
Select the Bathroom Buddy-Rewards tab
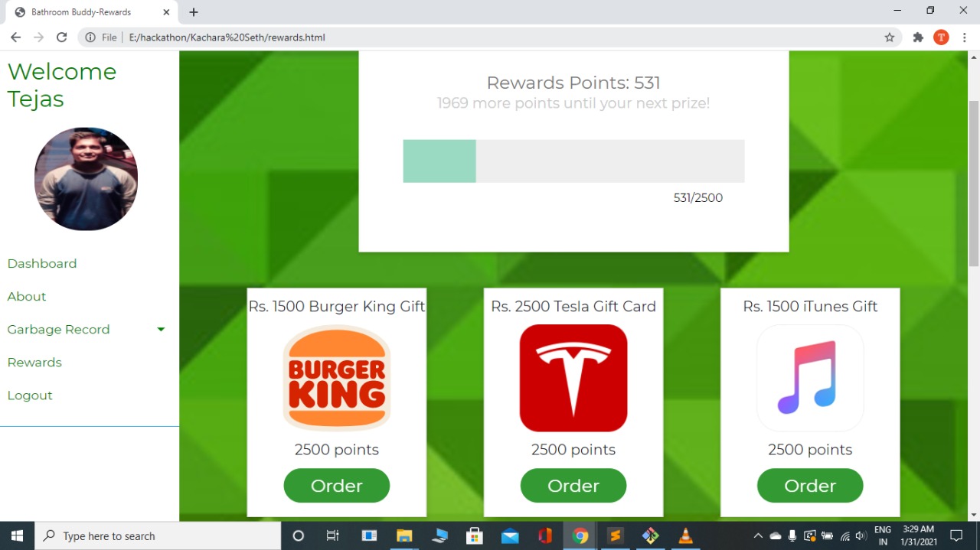92,12
